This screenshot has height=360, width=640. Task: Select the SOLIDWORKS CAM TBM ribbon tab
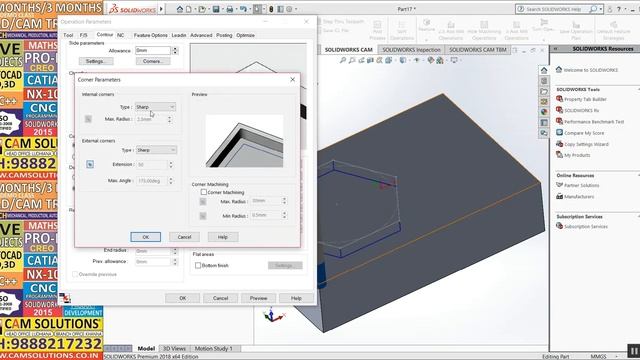[478, 50]
